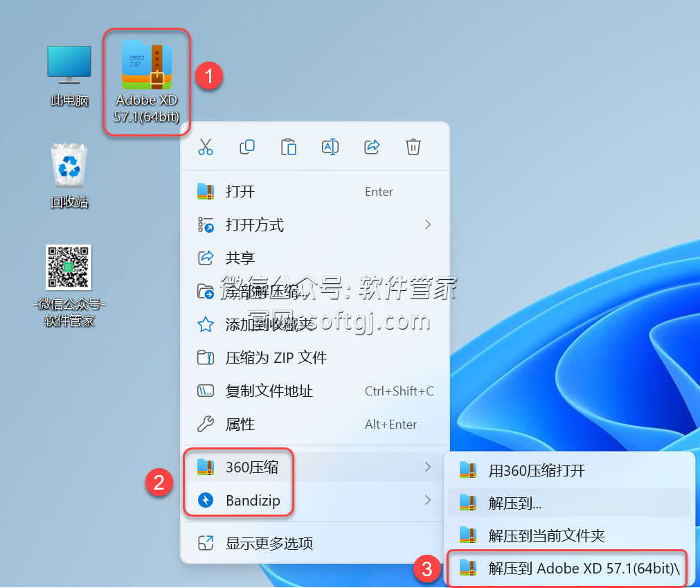Choose 显示更多选项 entry
The image size is (700, 588).
pyautogui.click(x=315, y=543)
